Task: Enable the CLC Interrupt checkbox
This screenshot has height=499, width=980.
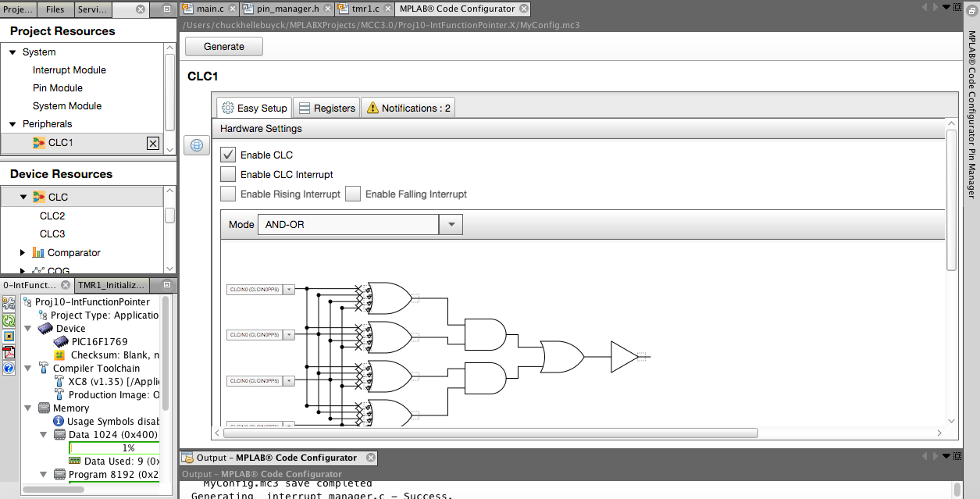Action: pos(228,174)
